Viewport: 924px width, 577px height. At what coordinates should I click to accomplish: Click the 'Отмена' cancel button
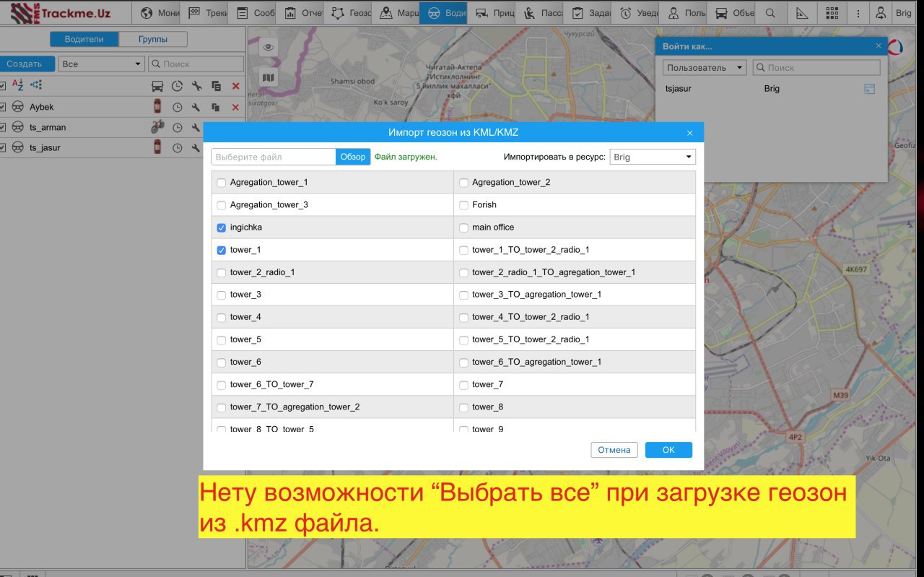pos(614,450)
